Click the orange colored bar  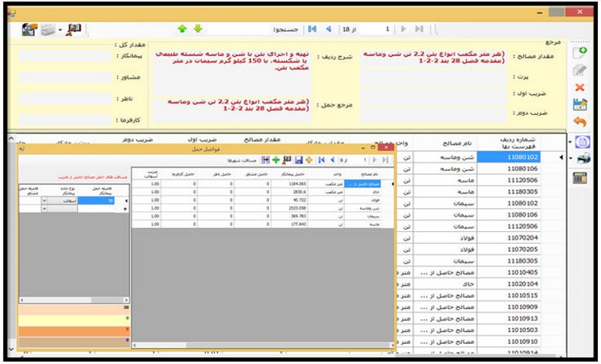[x=74, y=331]
